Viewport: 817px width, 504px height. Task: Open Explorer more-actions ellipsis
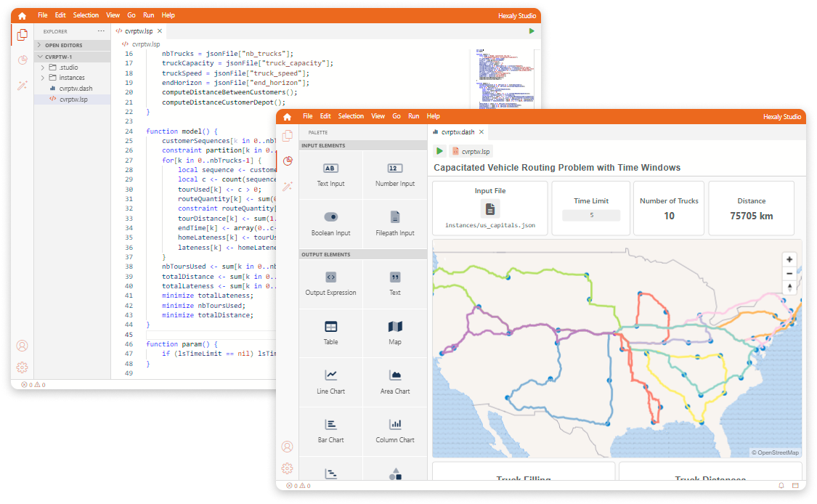[101, 31]
